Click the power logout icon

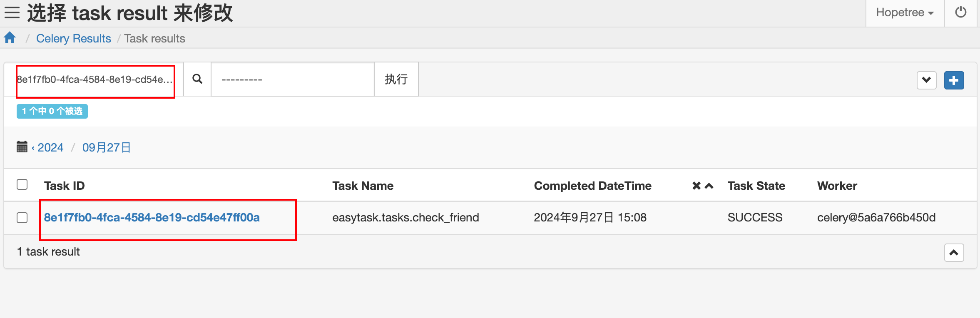click(x=961, y=12)
